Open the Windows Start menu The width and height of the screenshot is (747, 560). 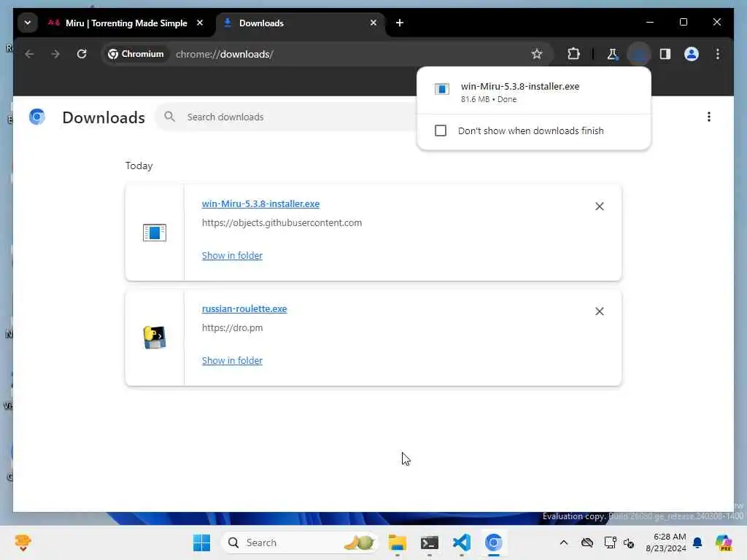(201, 542)
